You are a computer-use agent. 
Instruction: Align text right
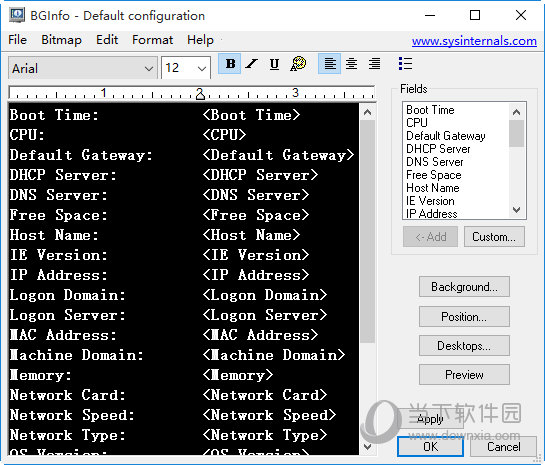pos(374,64)
